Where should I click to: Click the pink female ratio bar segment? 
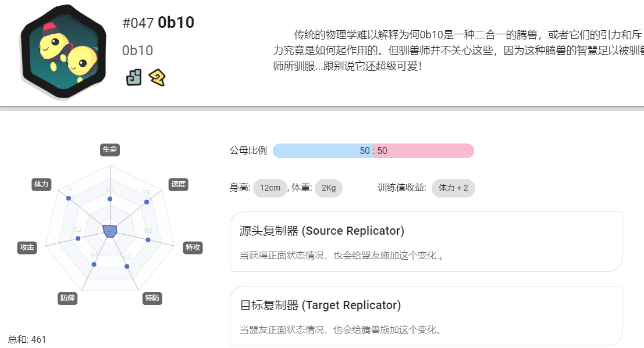424,150
